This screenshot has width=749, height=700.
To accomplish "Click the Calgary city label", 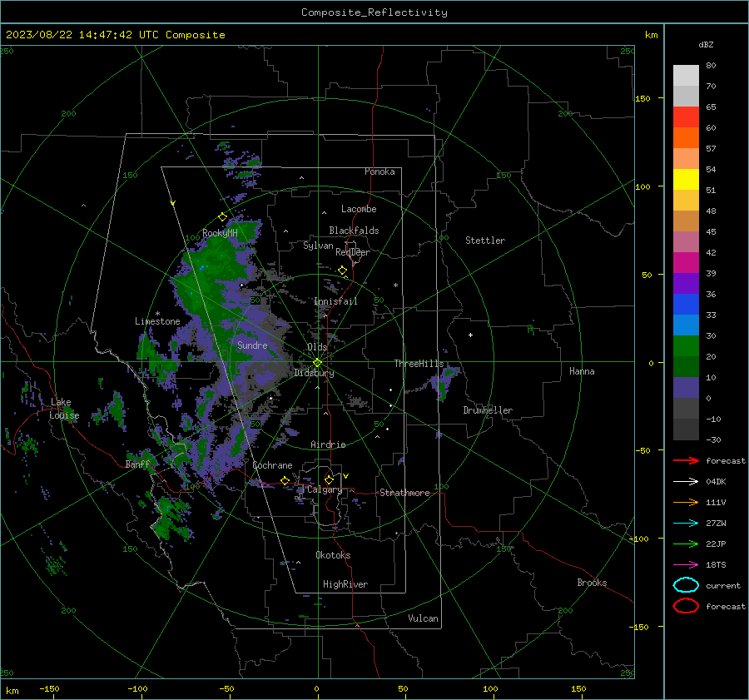I will (325, 489).
